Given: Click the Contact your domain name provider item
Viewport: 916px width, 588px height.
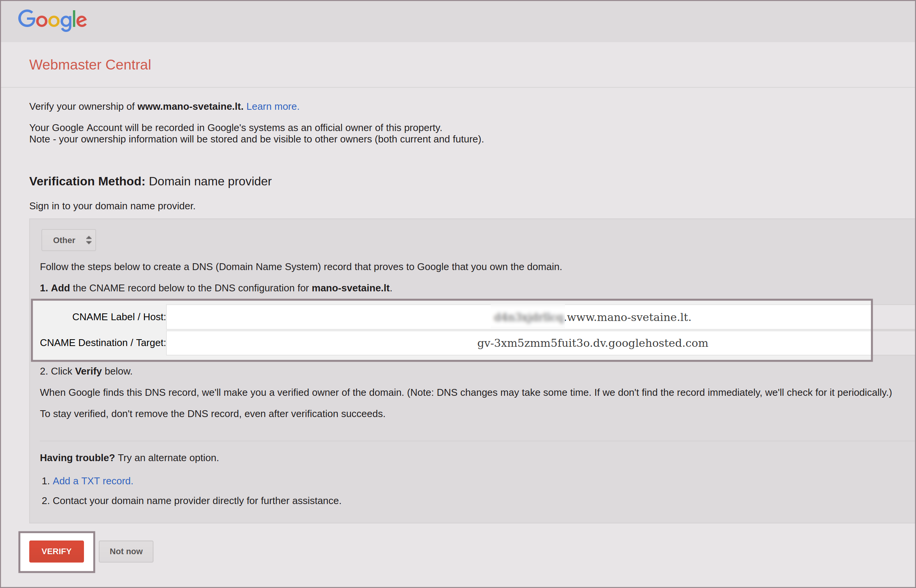Looking at the screenshot, I should 197,501.
